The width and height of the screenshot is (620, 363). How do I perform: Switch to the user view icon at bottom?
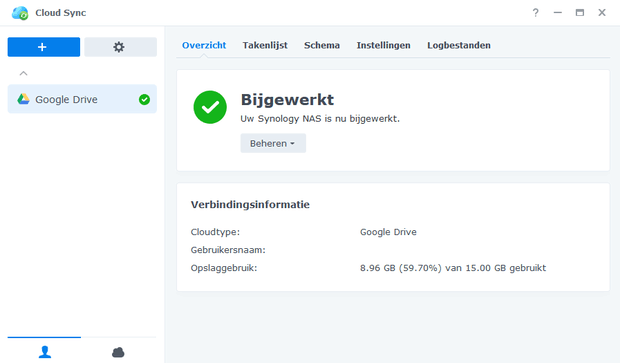pos(45,352)
